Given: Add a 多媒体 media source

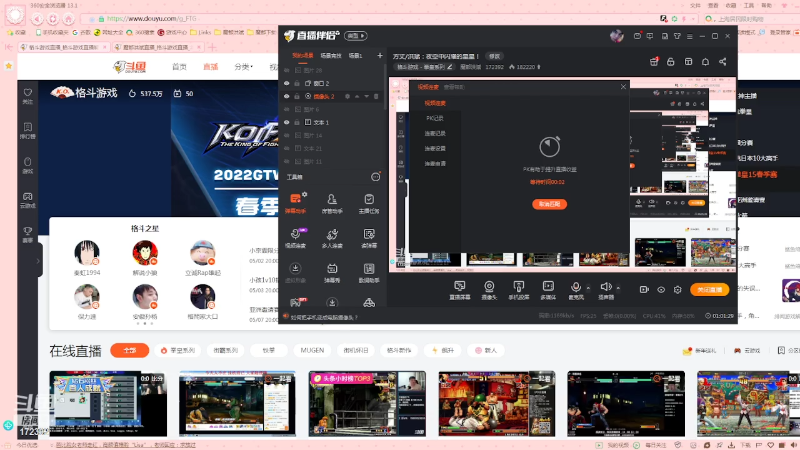Looking at the screenshot, I should [x=548, y=290].
